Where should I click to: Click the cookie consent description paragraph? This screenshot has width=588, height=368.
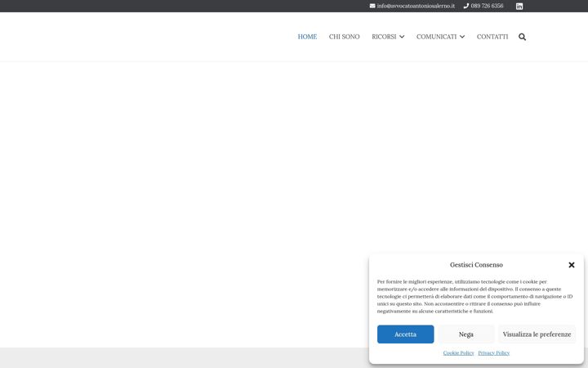[x=474, y=296]
